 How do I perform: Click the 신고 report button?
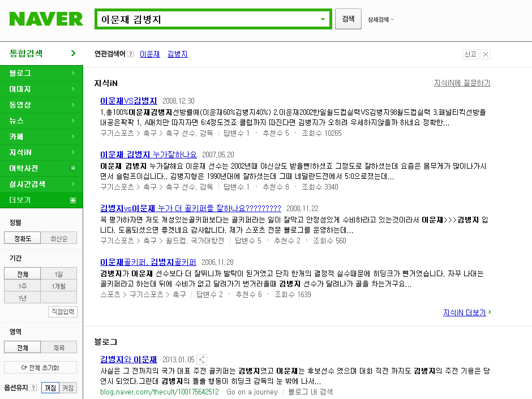pyautogui.click(x=470, y=54)
